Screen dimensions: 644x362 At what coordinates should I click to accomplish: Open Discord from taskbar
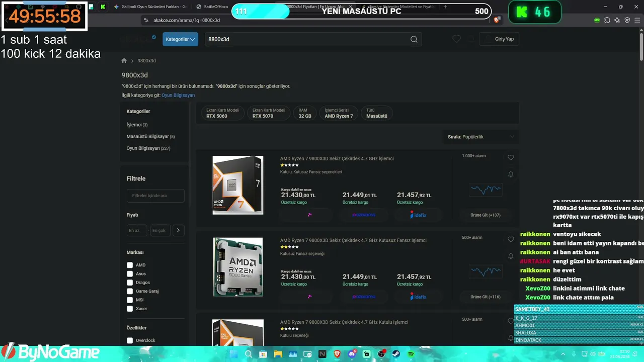[352, 354]
